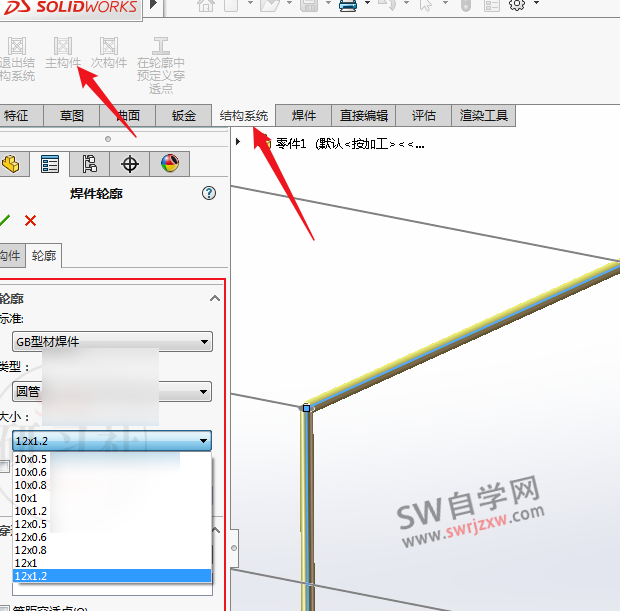The image size is (620, 611).
Task: Click the open file icon
Action: point(270,5)
